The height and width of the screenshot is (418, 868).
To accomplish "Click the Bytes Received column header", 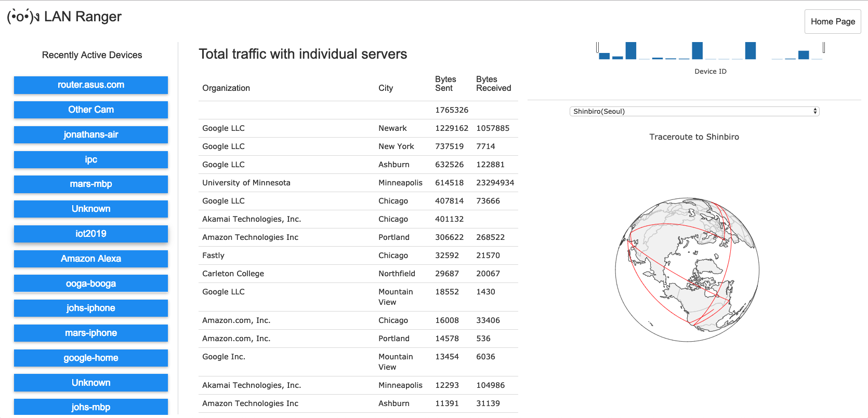I will coord(493,84).
